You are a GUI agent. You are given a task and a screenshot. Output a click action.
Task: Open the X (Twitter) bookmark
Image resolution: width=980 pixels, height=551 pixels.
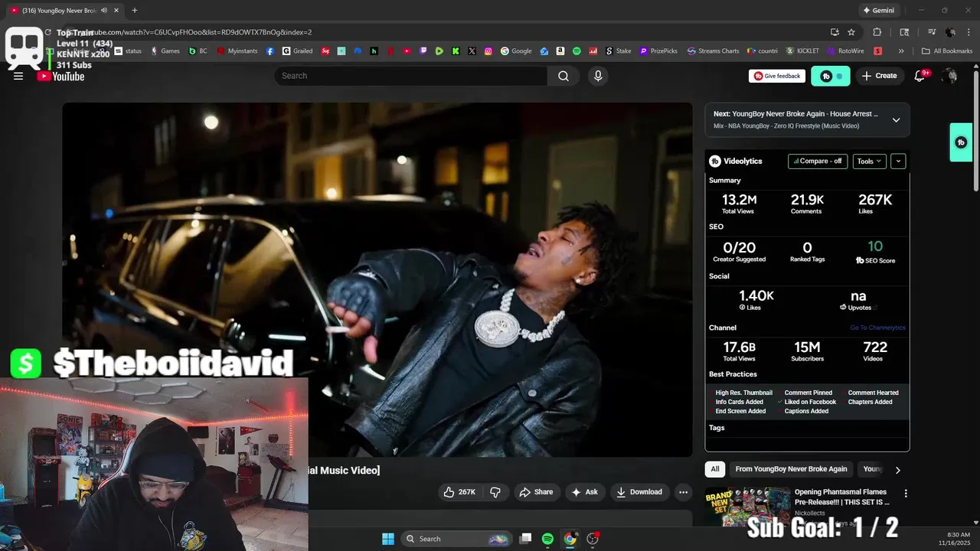[472, 51]
